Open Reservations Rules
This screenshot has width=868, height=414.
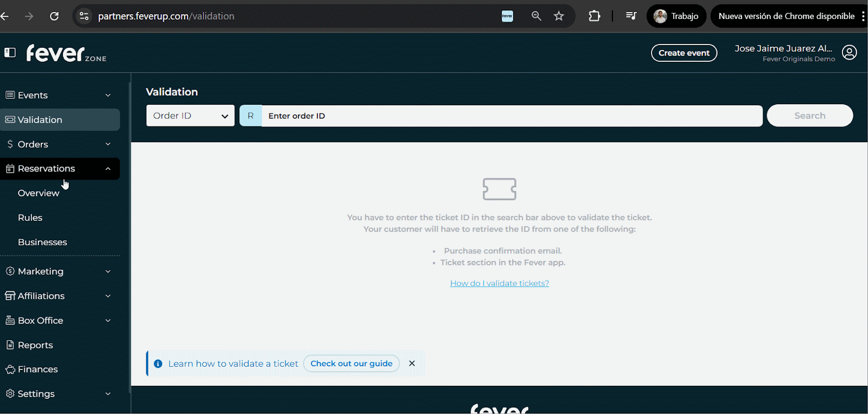(30, 218)
